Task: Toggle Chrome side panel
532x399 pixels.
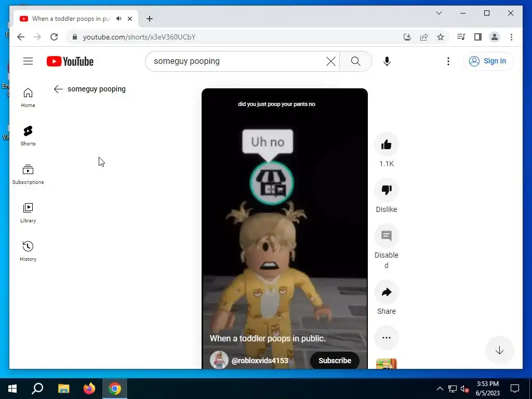Action: pyautogui.click(x=478, y=37)
